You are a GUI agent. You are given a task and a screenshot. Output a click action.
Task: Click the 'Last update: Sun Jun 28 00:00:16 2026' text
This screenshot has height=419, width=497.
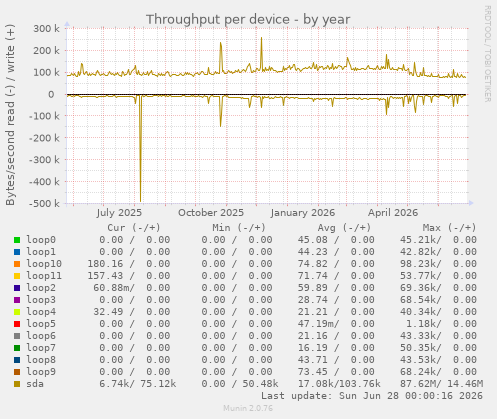pyautogui.click(x=372, y=396)
